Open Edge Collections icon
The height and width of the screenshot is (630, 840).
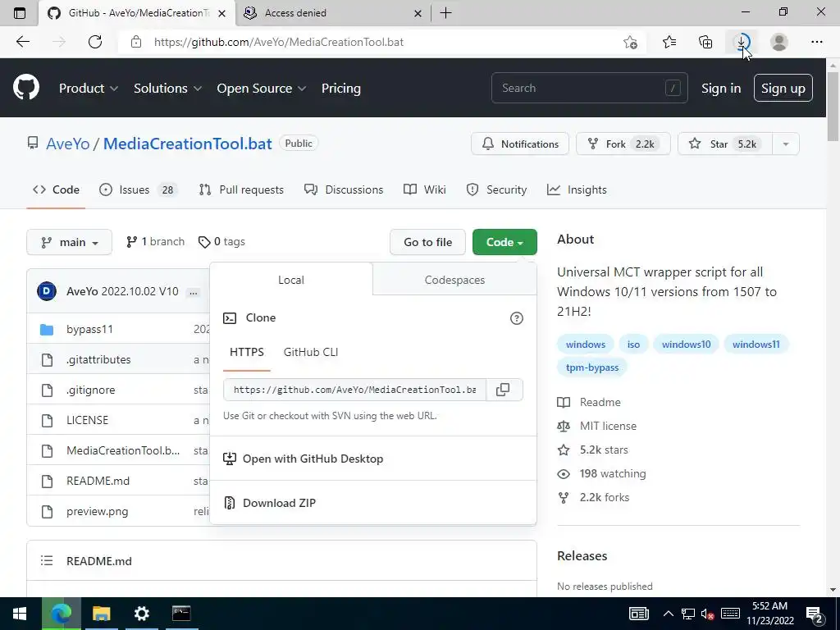[705, 42]
